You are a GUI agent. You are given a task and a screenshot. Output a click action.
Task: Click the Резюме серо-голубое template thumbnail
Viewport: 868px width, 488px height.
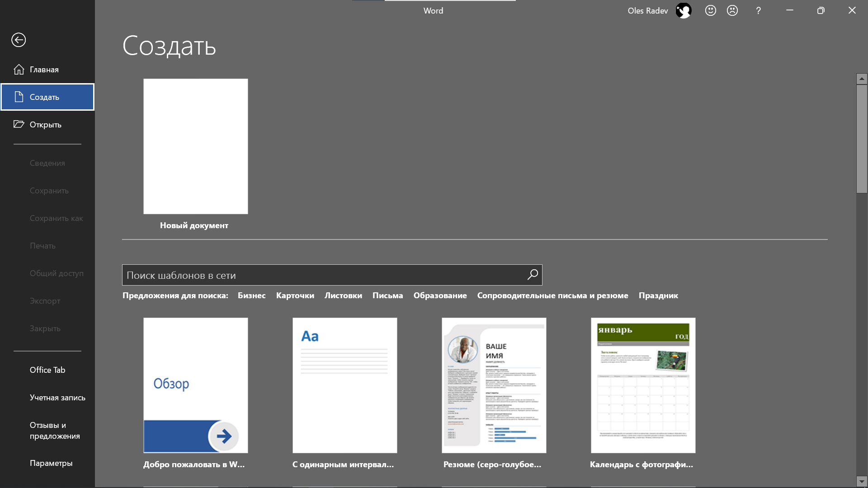494,385
